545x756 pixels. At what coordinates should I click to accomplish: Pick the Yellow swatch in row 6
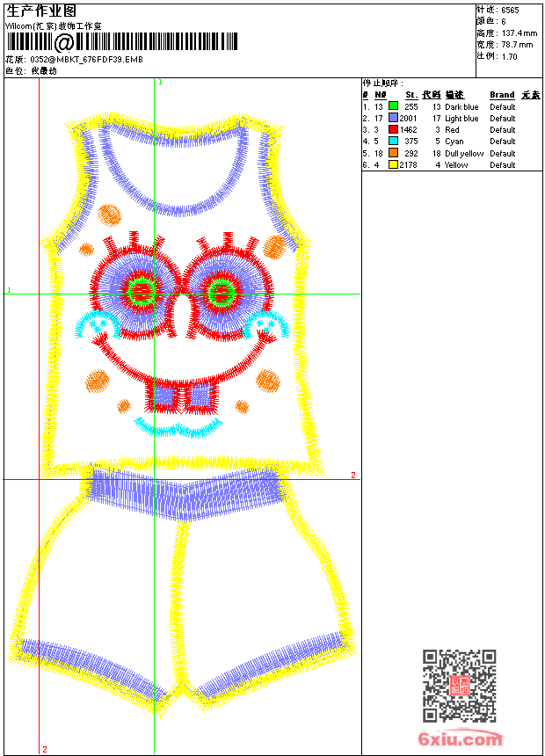point(393,165)
